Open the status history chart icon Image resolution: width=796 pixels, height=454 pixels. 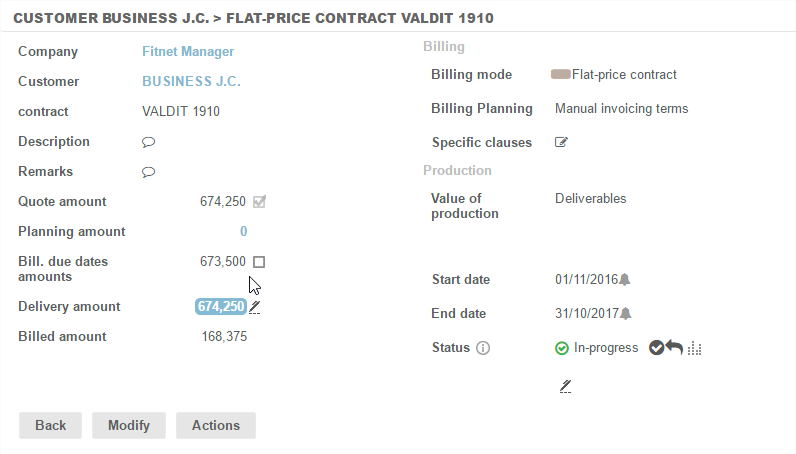pos(695,349)
